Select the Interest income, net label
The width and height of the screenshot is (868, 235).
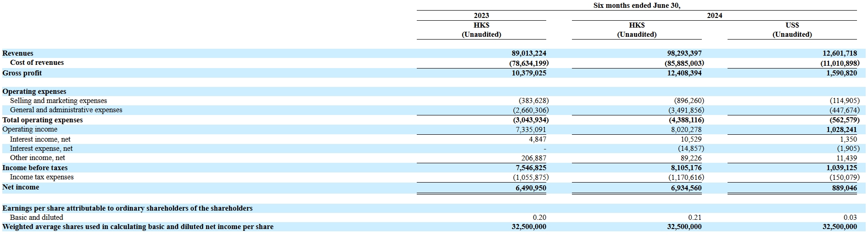pyautogui.click(x=40, y=139)
